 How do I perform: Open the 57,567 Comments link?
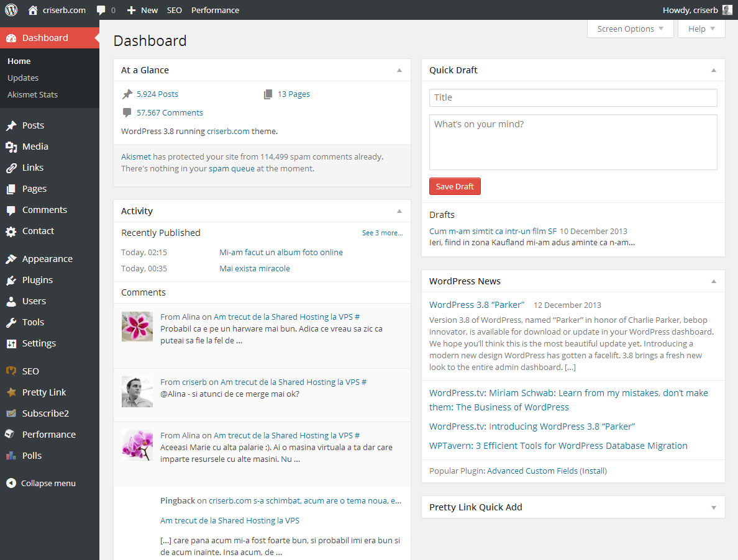coord(170,113)
